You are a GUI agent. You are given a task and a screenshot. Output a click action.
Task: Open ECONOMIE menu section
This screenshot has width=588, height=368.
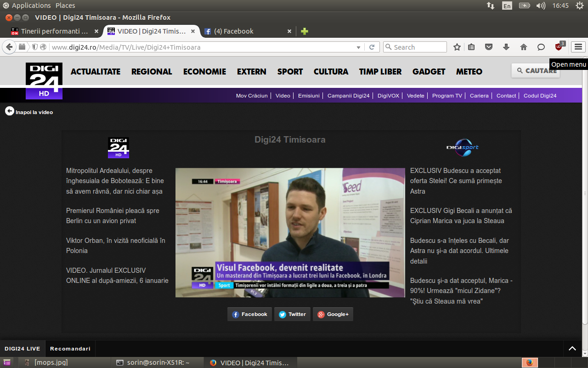point(204,71)
